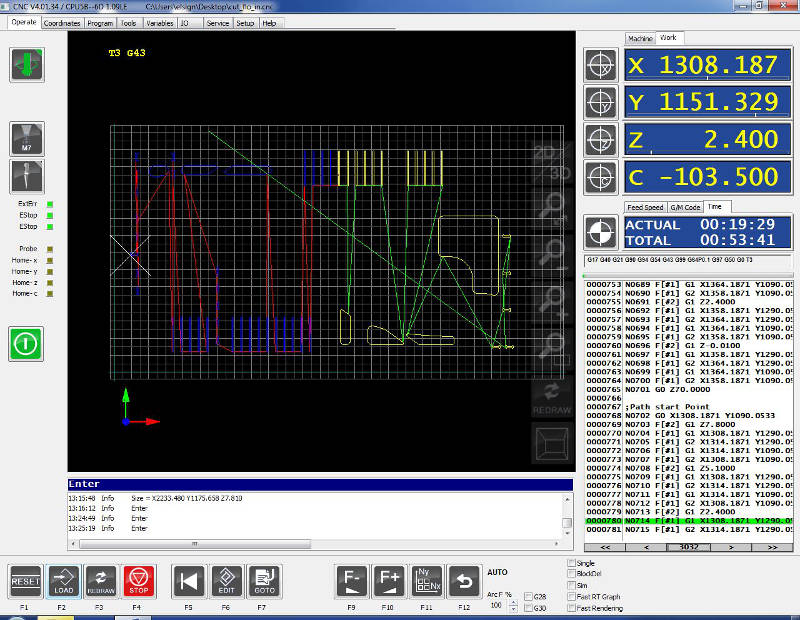Toggle the BlockDel checkbox
Viewport: 800px width, 620px height.
coord(570,575)
